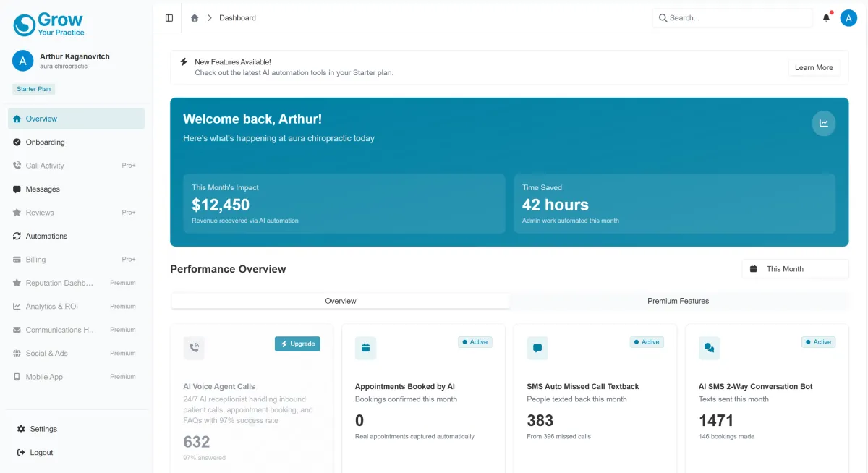
Task: Open the This Month date dropdown
Action: click(795, 269)
